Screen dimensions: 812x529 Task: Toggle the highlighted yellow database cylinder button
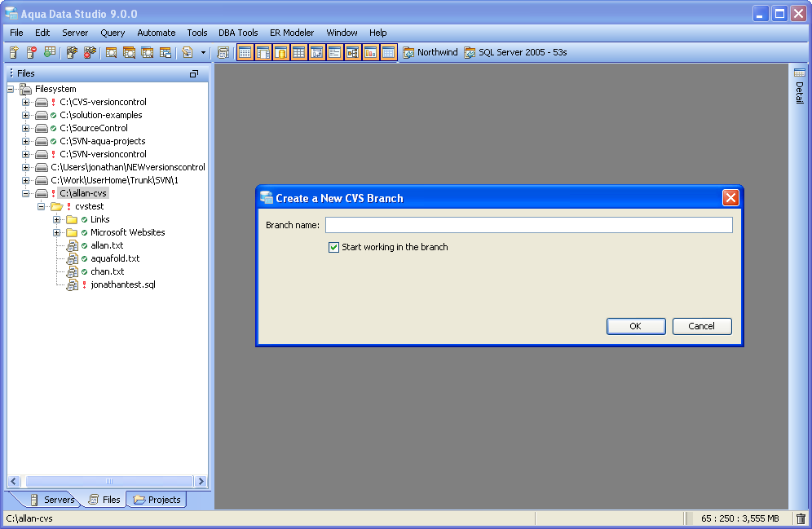(281, 52)
